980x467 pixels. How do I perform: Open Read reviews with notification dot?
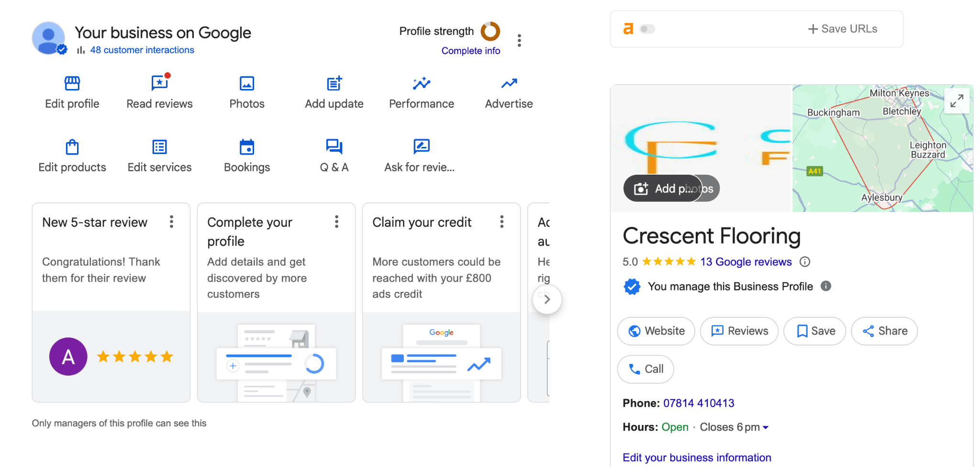click(x=160, y=82)
